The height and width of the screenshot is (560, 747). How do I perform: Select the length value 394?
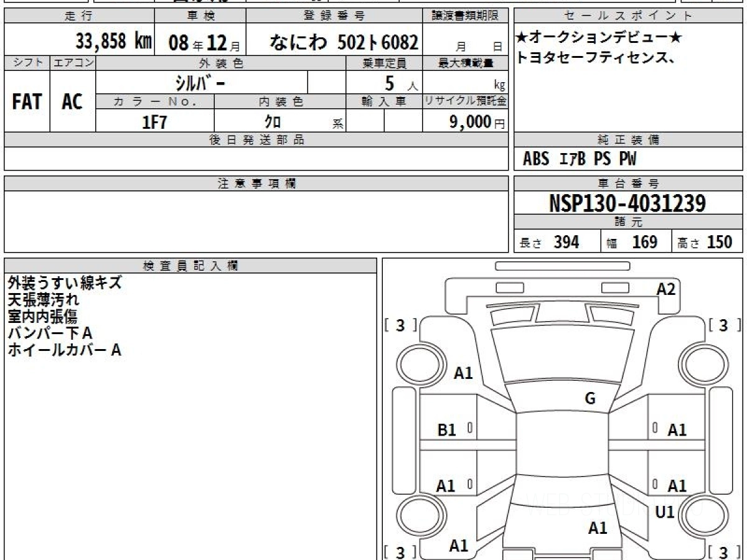click(x=566, y=242)
